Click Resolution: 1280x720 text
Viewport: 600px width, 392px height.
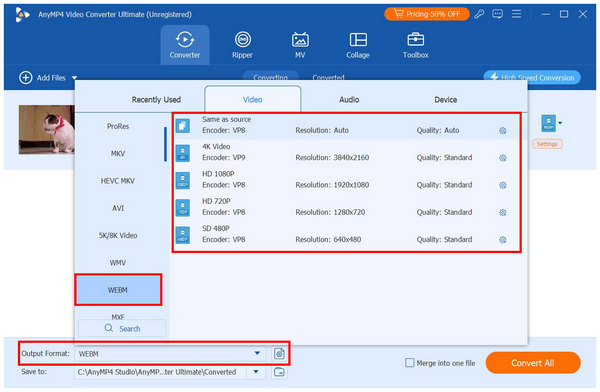(330, 212)
